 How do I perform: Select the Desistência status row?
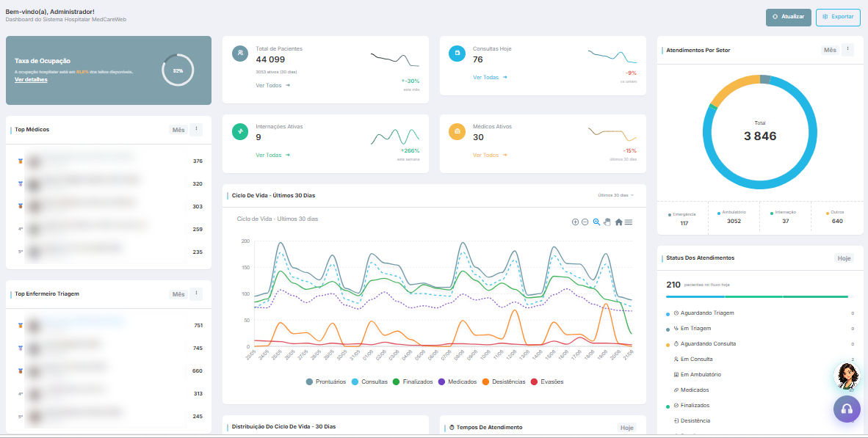(760, 421)
